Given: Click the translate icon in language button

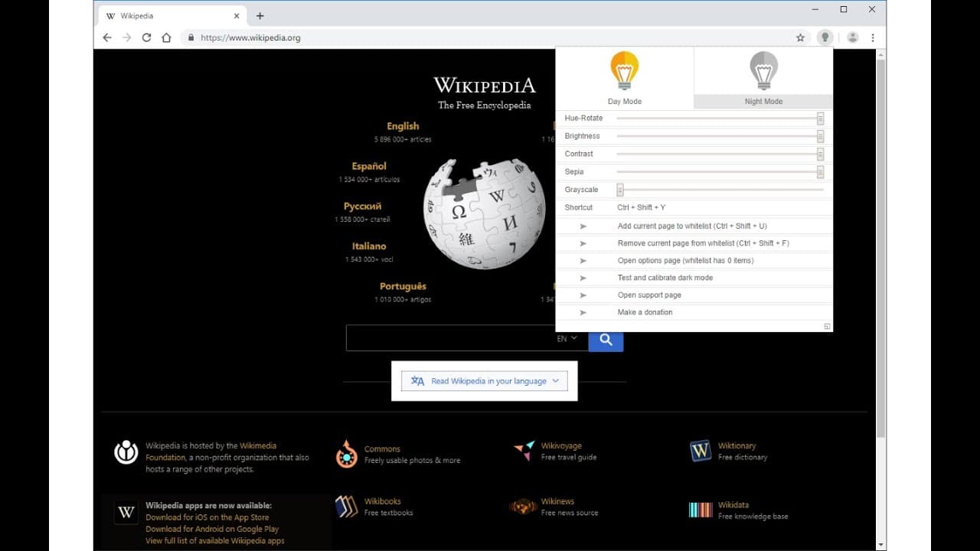Looking at the screenshot, I should [x=417, y=380].
